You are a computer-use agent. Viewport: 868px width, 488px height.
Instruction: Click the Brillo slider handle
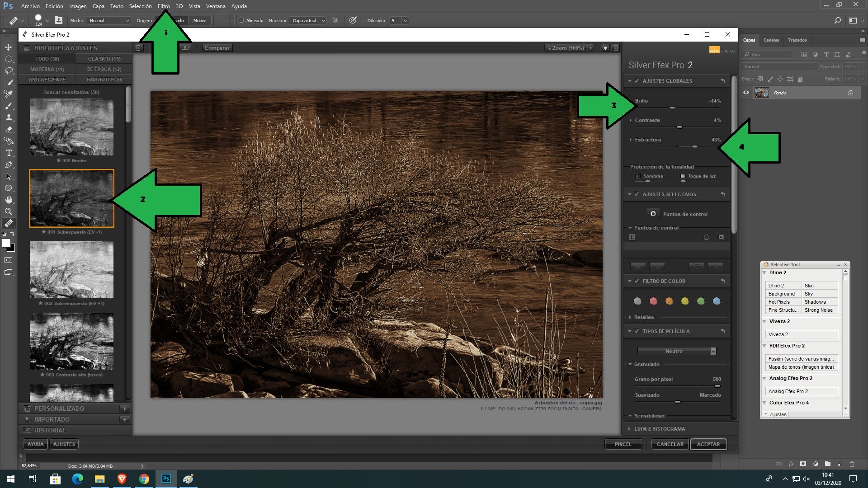point(672,108)
